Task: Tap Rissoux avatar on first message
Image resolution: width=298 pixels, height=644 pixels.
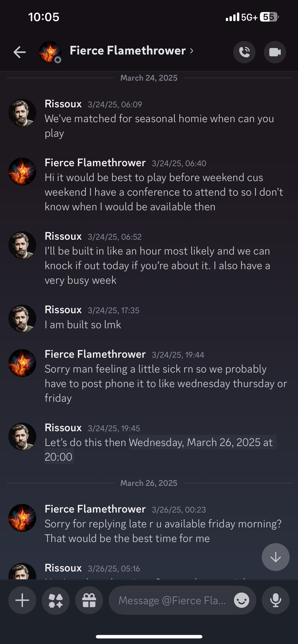Action: click(x=22, y=113)
